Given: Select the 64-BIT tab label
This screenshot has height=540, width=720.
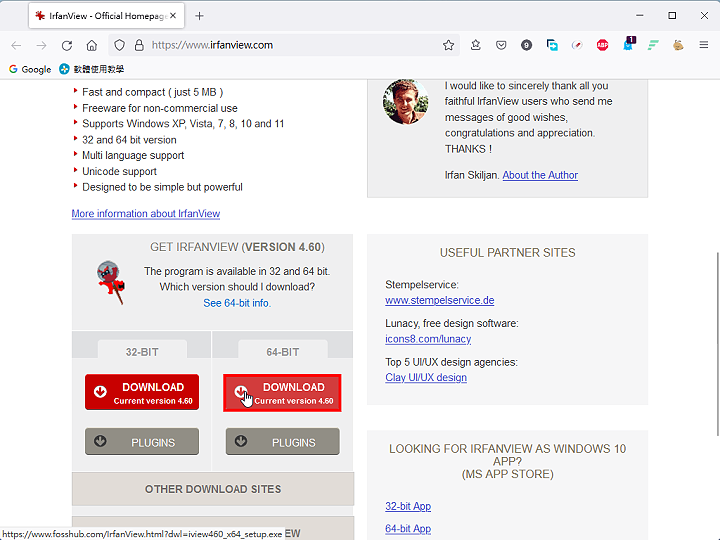Looking at the screenshot, I should click(283, 352).
